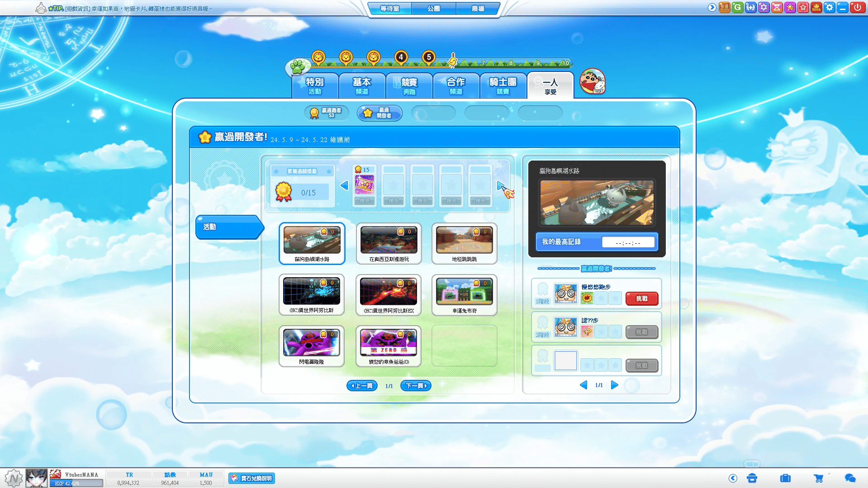The image size is (868, 488).
Task: Expand the top toolbar arrow icon
Action: (x=712, y=7)
